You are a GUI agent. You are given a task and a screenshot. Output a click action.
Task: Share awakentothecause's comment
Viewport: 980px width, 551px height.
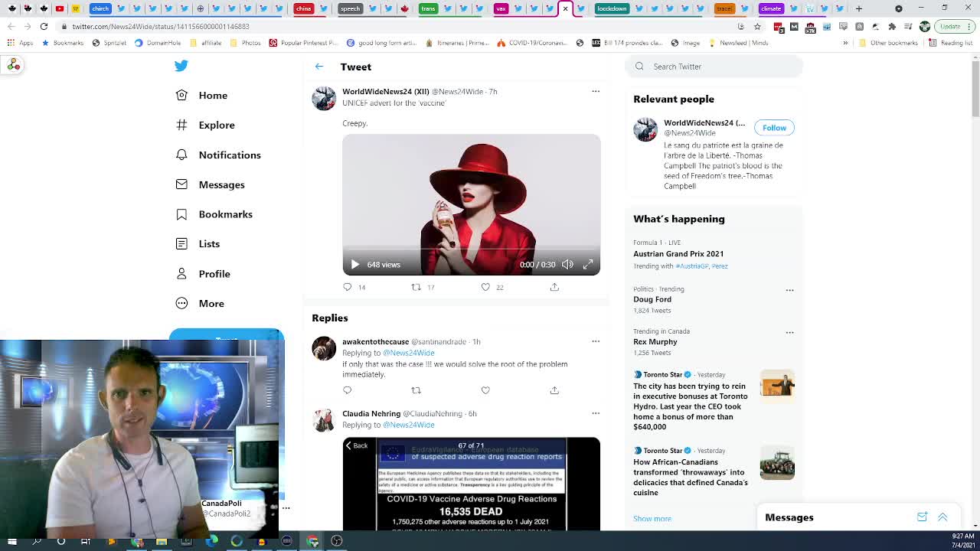554,390
